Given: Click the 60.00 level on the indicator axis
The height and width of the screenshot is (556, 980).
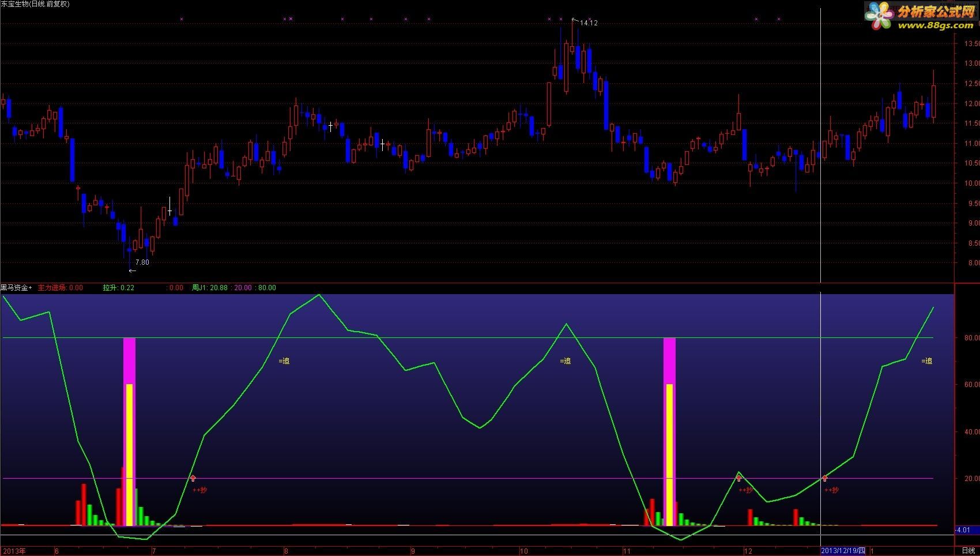Looking at the screenshot, I should (x=971, y=385).
